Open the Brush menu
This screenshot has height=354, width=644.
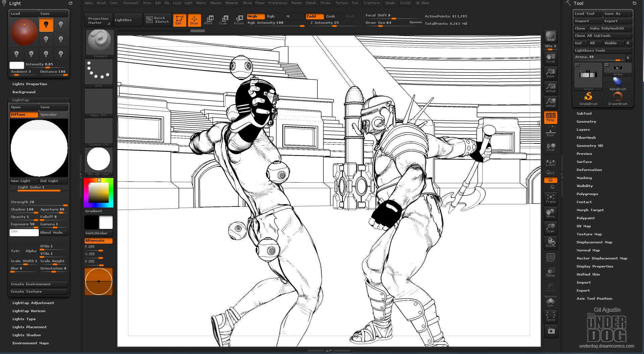click(101, 3)
